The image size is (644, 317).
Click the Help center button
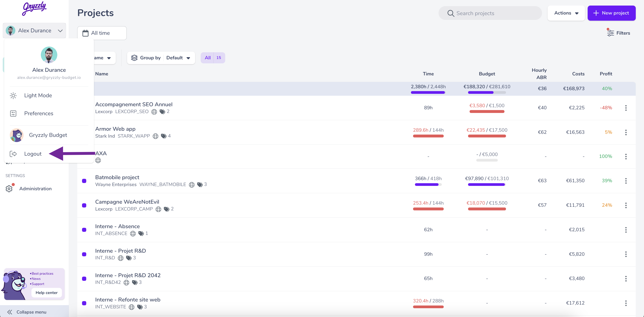click(x=47, y=293)
